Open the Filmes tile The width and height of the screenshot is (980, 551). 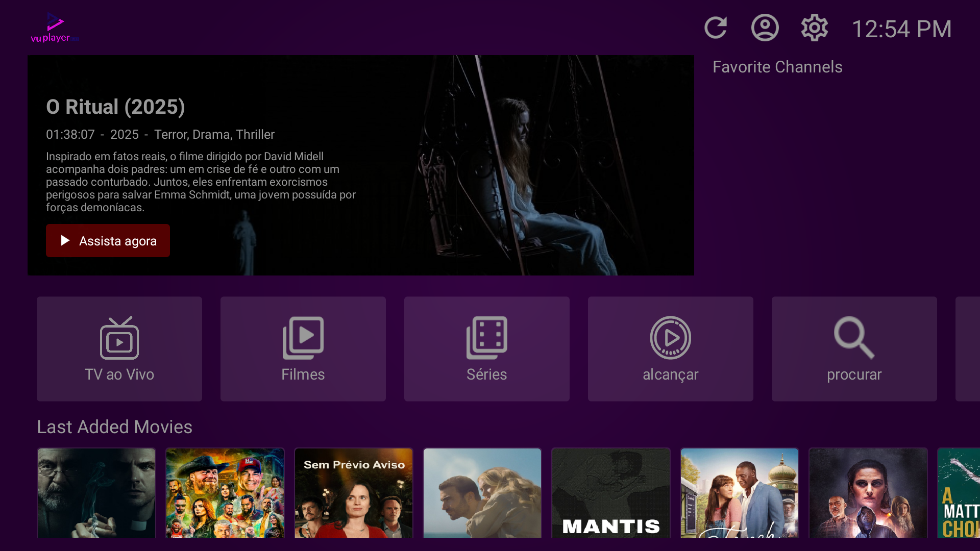(x=303, y=349)
